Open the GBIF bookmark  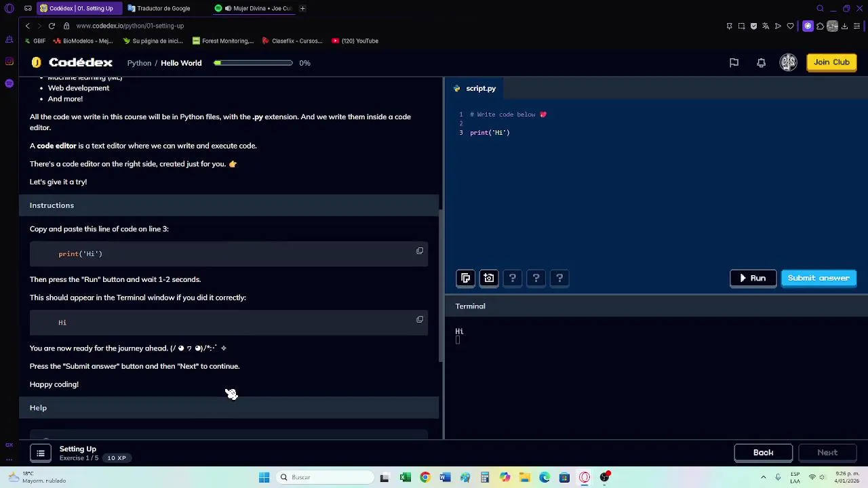point(35,41)
